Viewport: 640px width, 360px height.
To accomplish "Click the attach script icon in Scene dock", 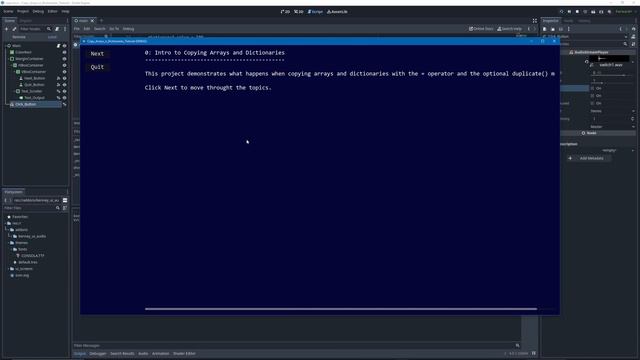I will click(57, 29).
